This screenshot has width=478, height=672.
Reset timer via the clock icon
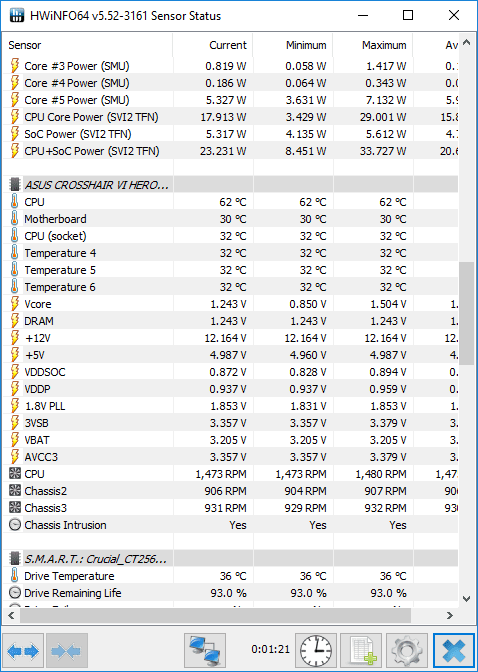pyautogui.click(x=316, y=651)
